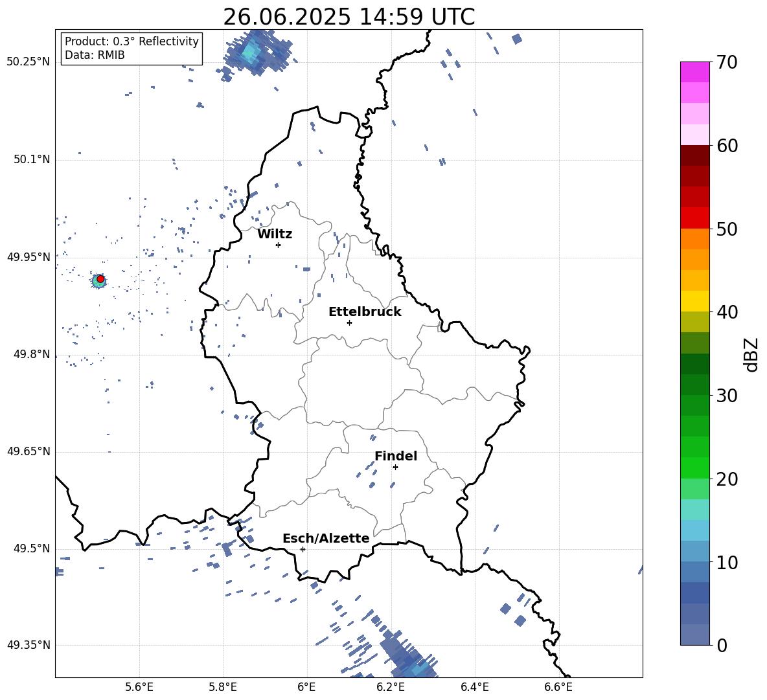Click the 6°E longitude label
This screenshot has height=700, width=767.
306,687
